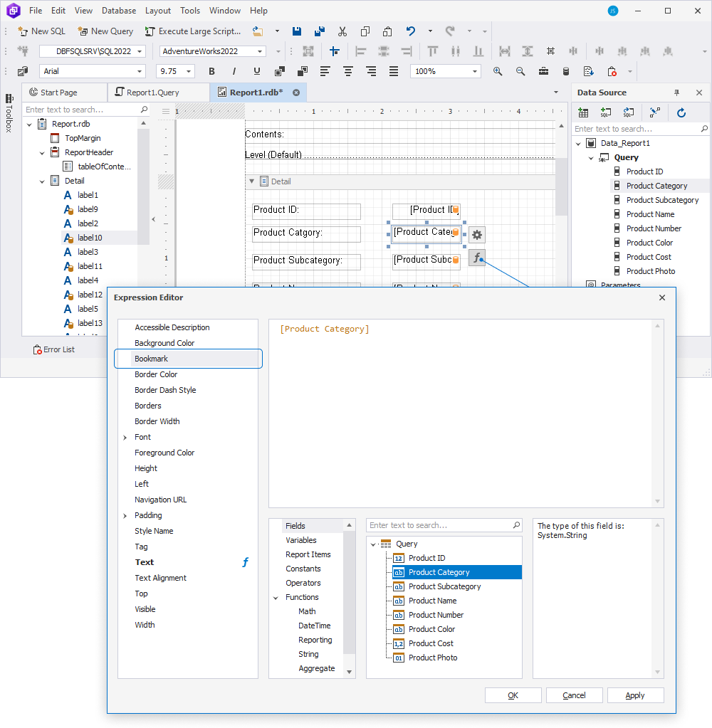Center text alignment icon
This screenshot has height=728, width=712.
pyautogui.click(x=348, y=71)
